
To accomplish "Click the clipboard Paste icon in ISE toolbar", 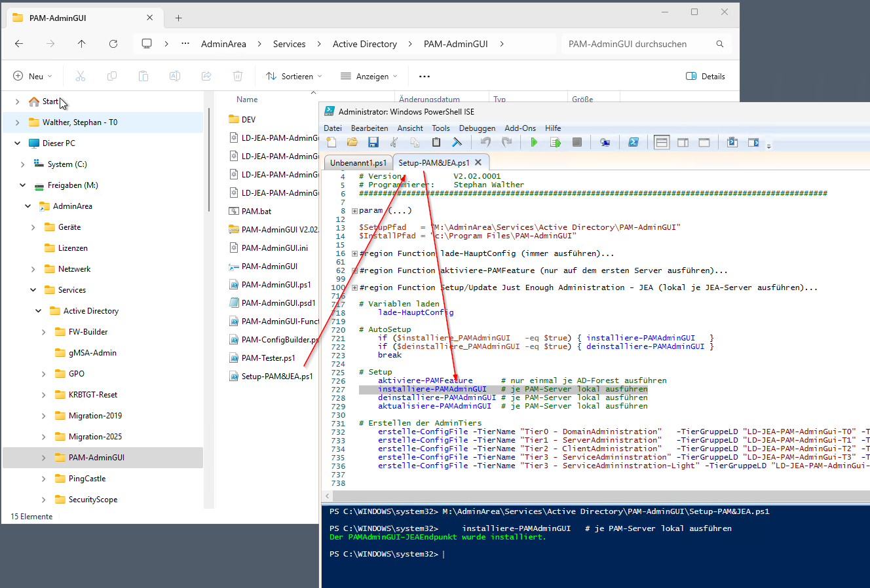I will tap(436, 142).
